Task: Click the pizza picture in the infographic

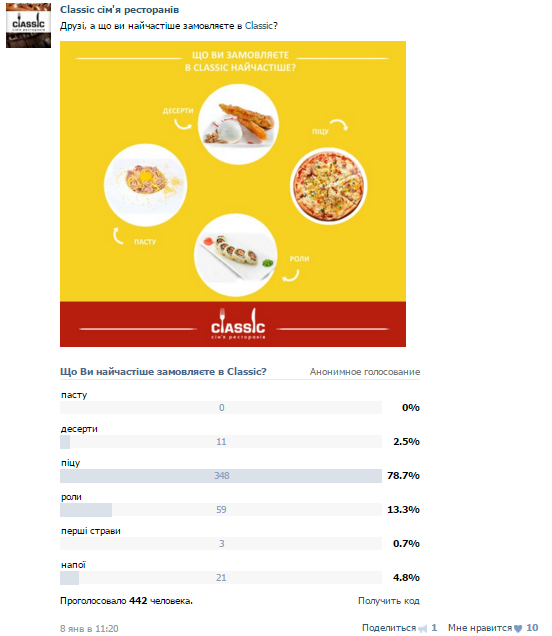Action: [x=329, y=186]
